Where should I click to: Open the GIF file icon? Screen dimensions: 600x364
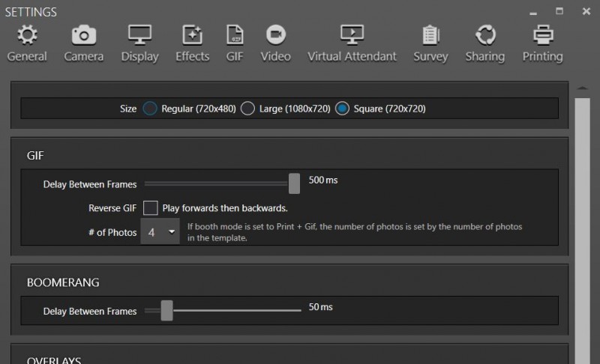[x=235, y=35]
